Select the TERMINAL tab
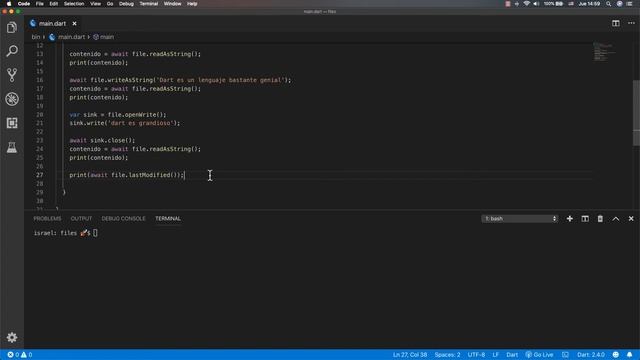Screen dimensions: 640x360 168,219
